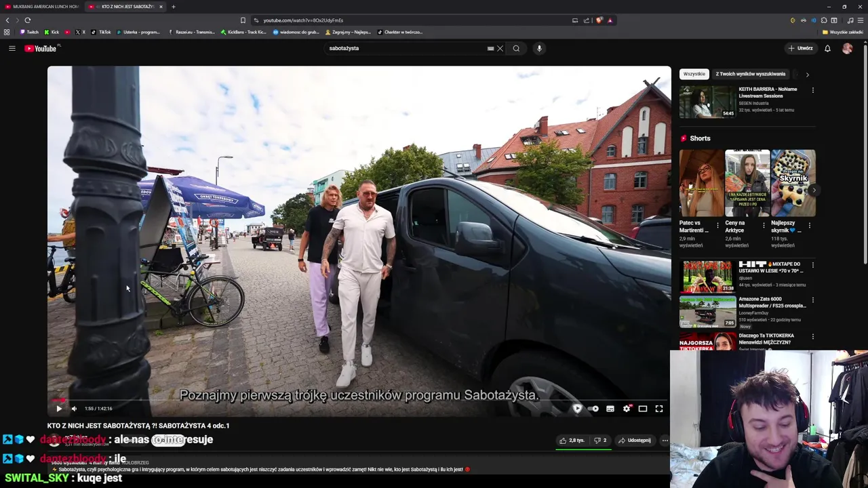The height and width of the screenshot is (488, 868).
Task: Click the shield play icon in player controls
Action: pos(577,409)
